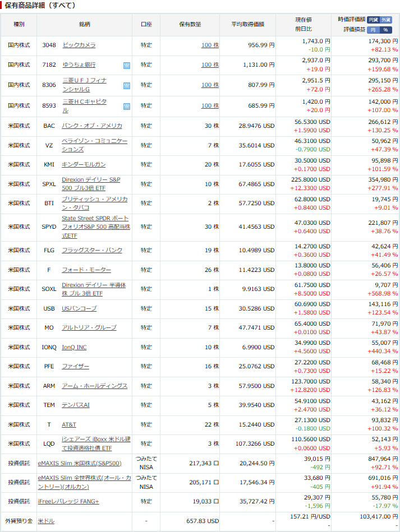Switch 時価評価額 display to 外貨
Viewport: 400px width, 532px height.
pos(386,19)
